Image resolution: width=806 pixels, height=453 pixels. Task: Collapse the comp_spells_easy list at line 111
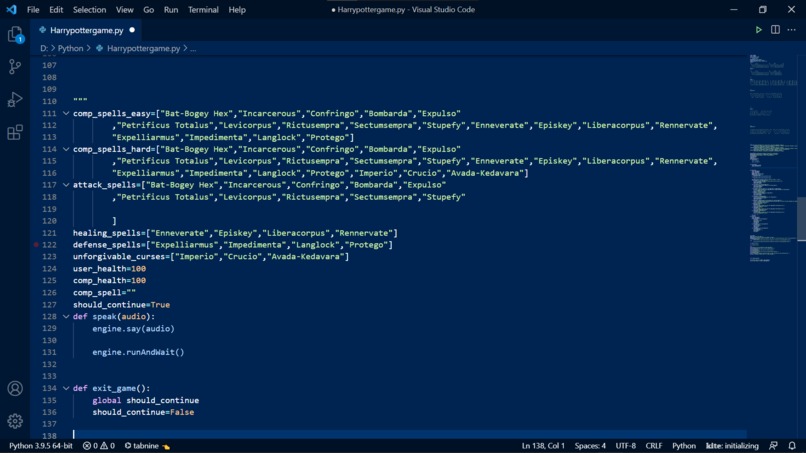66,113
